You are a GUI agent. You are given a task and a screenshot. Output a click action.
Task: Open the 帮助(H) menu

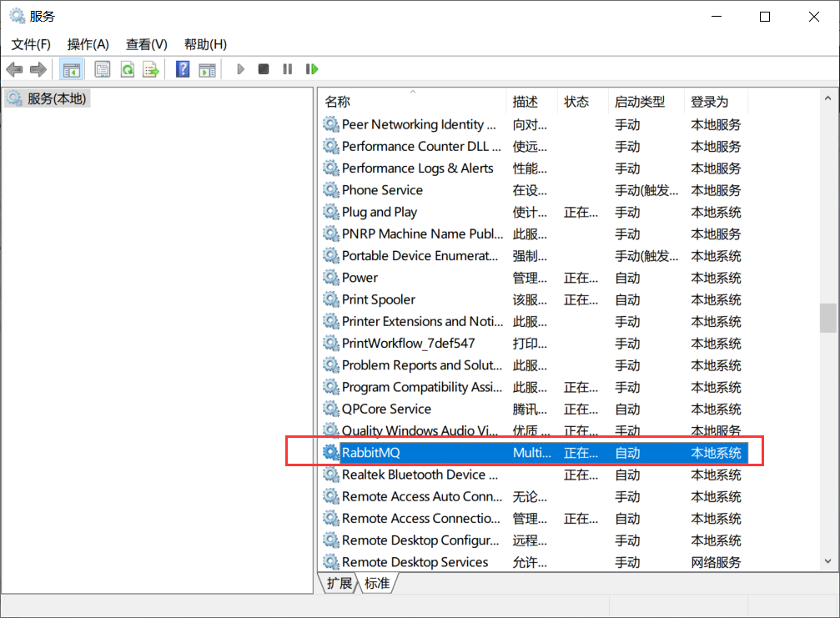pyautogui.click(x=205, y=44)
